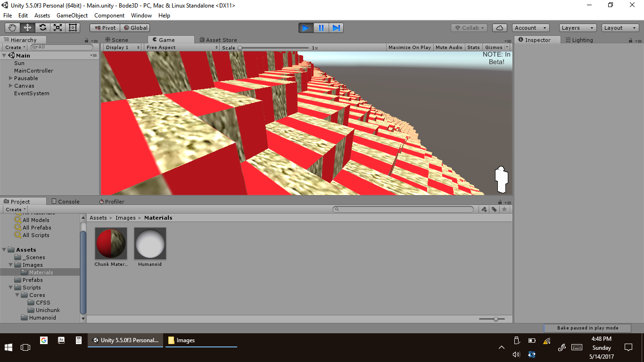Open Calculator from Windows taskbar

[79, 340]
